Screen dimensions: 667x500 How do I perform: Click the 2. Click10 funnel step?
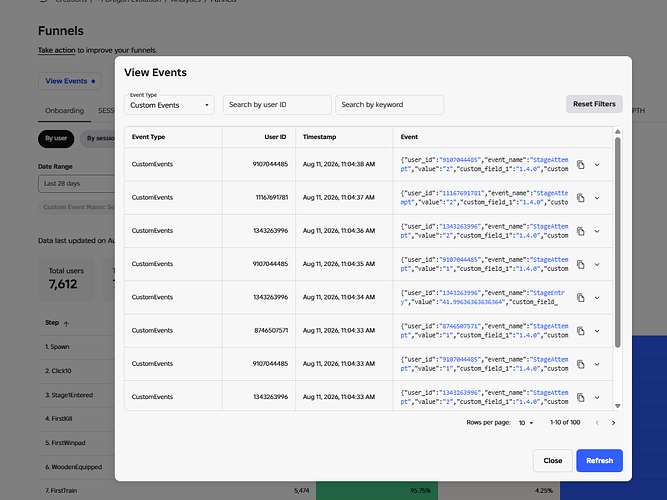click(x=58, y=371)
